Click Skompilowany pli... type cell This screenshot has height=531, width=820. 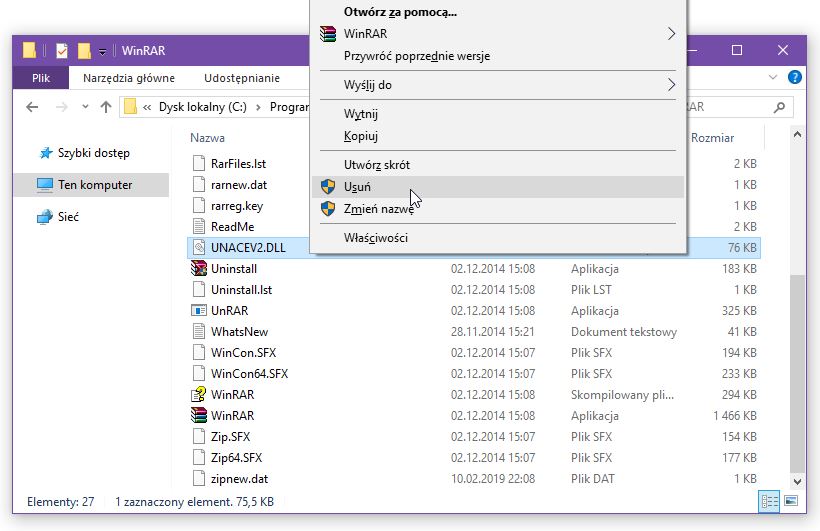[622, 394]
